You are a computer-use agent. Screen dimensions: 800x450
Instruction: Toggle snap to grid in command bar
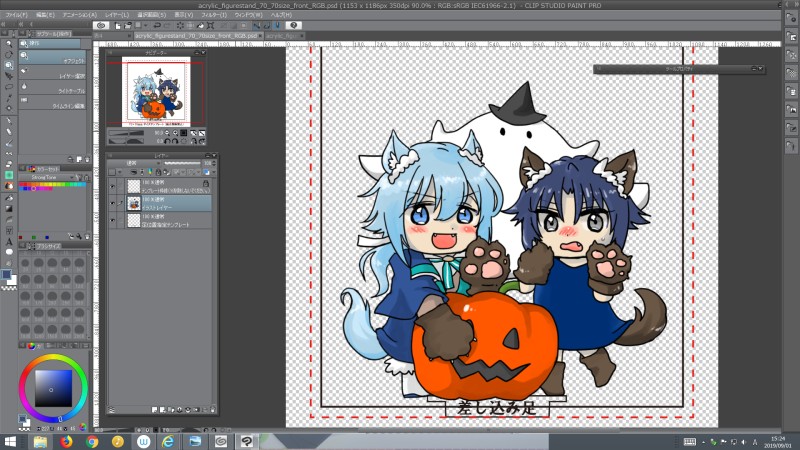pos(276,26)
